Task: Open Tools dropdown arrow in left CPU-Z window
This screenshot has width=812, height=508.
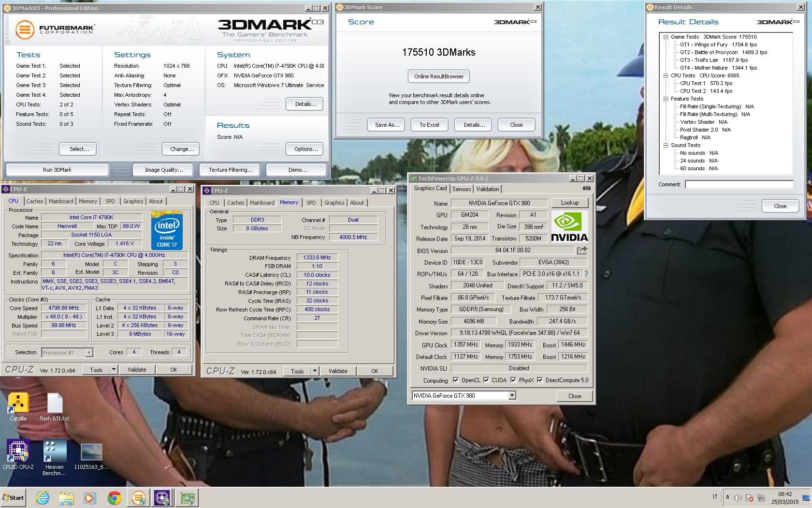Action: click(x=114, y=370)
